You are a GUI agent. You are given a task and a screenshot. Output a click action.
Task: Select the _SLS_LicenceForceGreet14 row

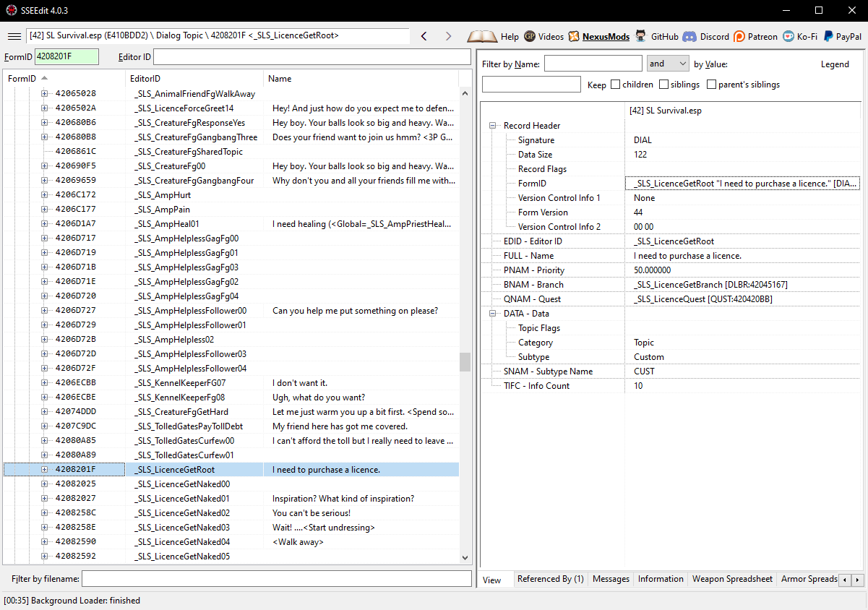[x=231, y=108]
